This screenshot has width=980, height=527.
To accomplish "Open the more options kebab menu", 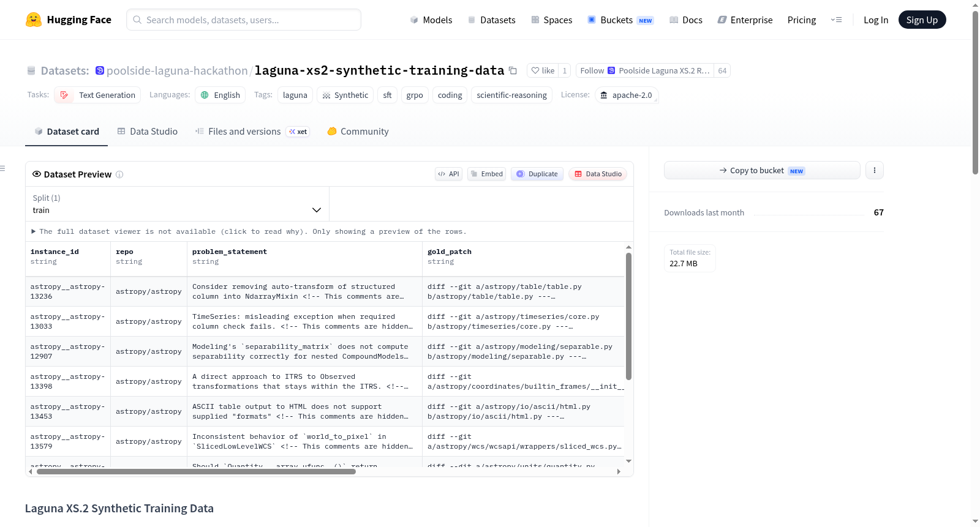I will [875, 170].
